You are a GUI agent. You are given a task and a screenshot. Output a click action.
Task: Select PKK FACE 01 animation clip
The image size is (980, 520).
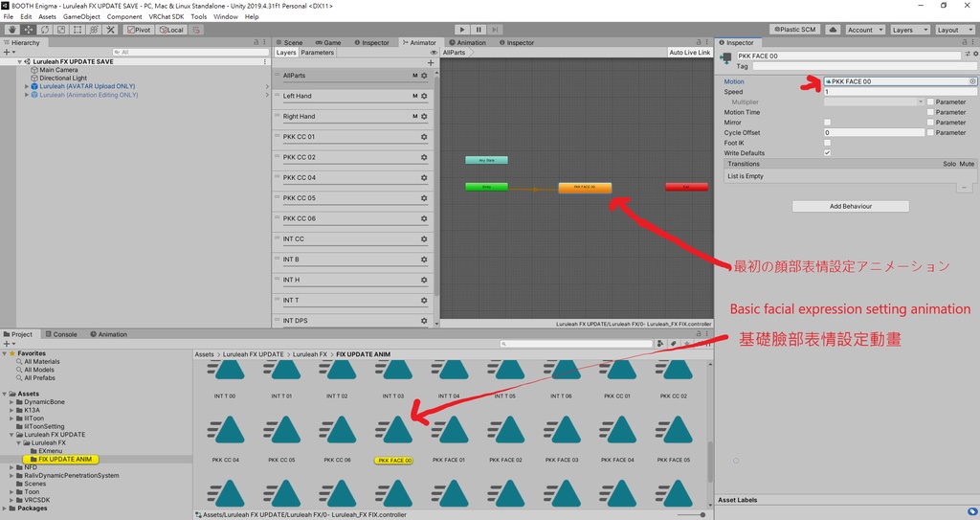tap(449, 438)
